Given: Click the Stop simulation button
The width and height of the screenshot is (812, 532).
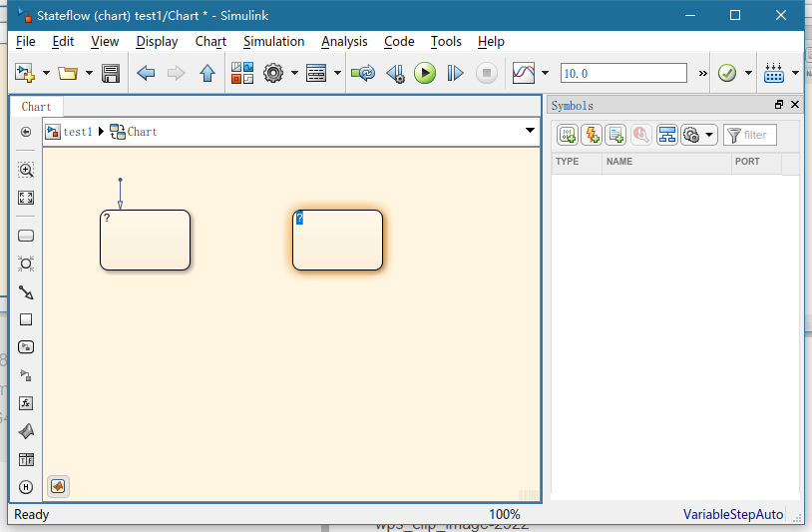Looking at the screenshot, I should click(x=486, y=73).
